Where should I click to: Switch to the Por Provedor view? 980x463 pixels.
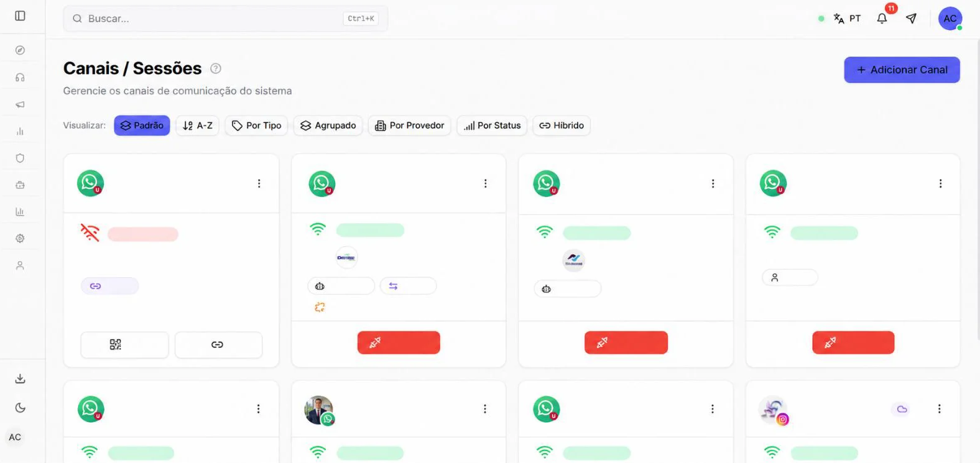[x=410, y=126]
